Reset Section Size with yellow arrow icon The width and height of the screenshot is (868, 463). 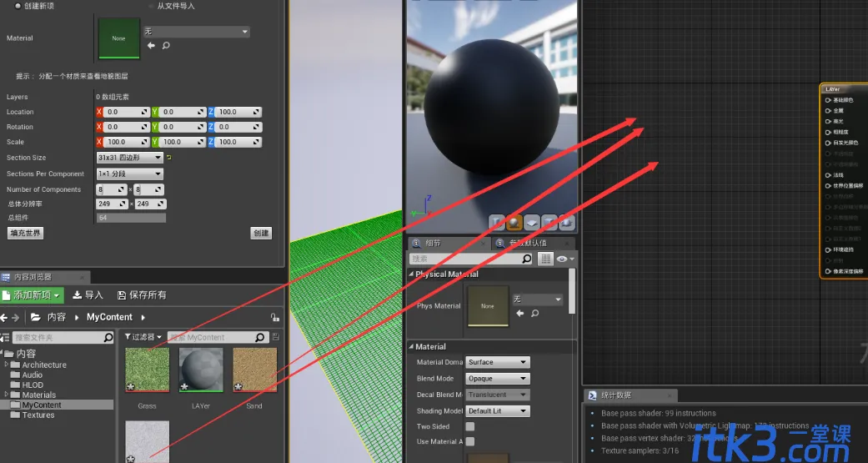tap(168, 158)
